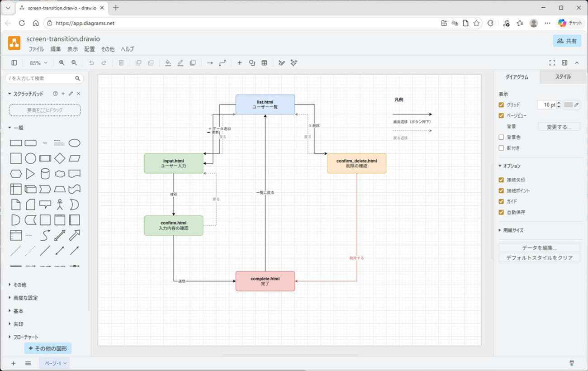The width and height of the screenshot is (588, 371).
Task: Expand the フローチャート shape category
Action: (26, 337)
